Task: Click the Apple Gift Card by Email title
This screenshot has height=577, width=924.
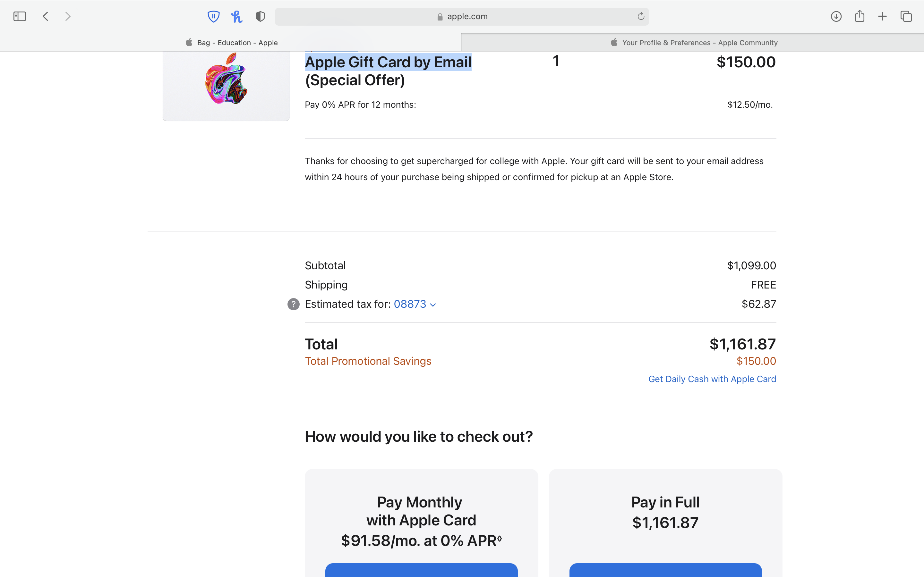Action: [388, 63]
